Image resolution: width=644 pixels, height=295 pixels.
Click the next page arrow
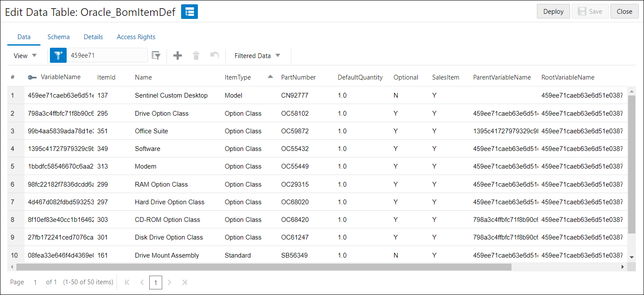click(x=169, y=282)
